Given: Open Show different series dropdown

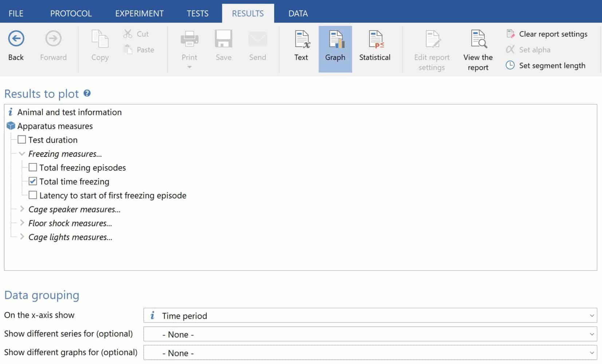Looking at the screenshot, I should [x=370, y=334].
